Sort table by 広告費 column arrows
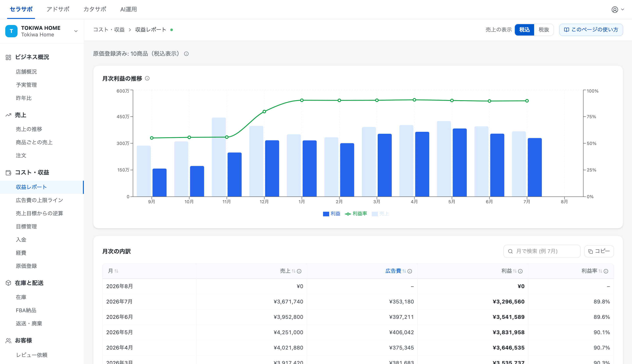 404,271
